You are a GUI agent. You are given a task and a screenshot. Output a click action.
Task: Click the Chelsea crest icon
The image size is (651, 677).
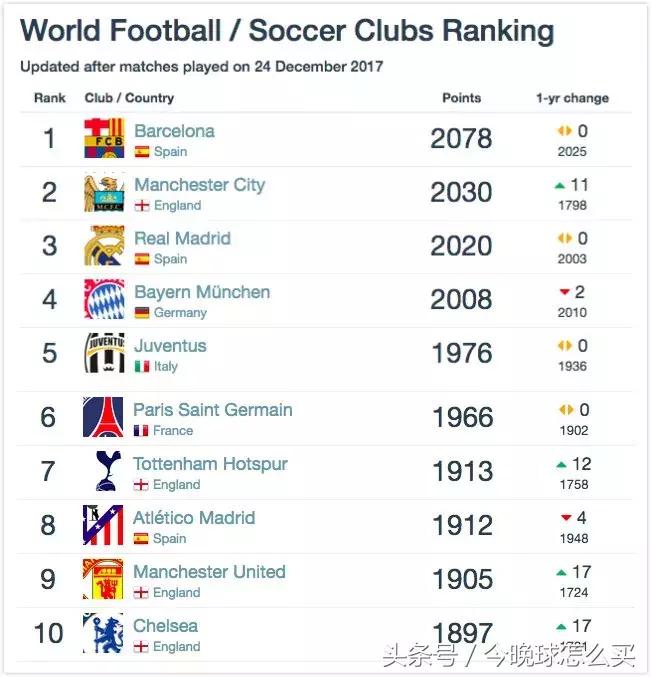coord(104,634)
